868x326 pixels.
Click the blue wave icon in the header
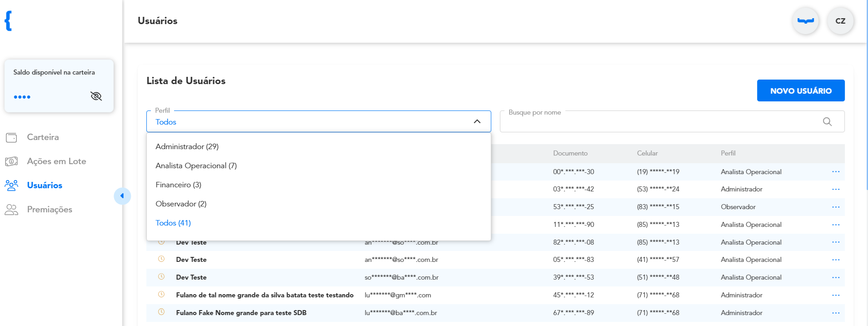point(806,21)
